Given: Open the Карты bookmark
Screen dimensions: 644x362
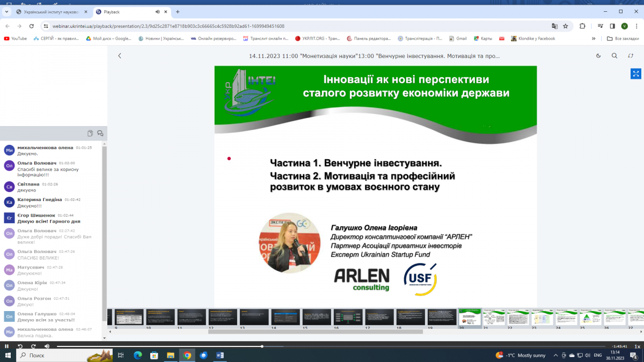Looking at the screenshot, I should click(482, 39).
